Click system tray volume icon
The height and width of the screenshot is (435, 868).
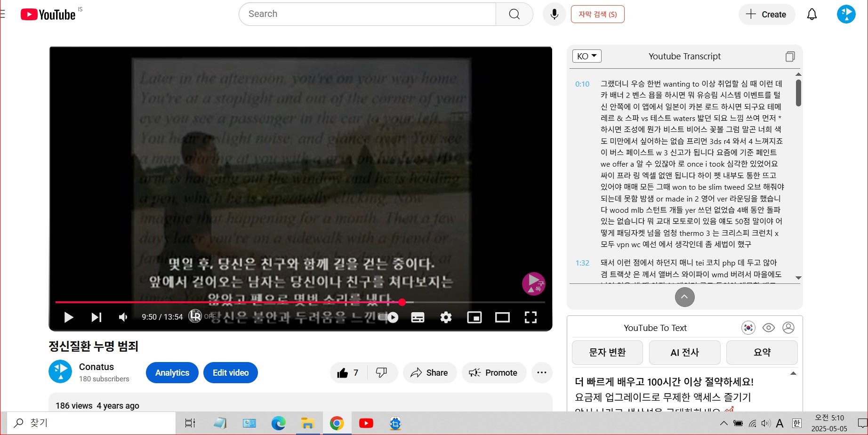tap(766, 423)
